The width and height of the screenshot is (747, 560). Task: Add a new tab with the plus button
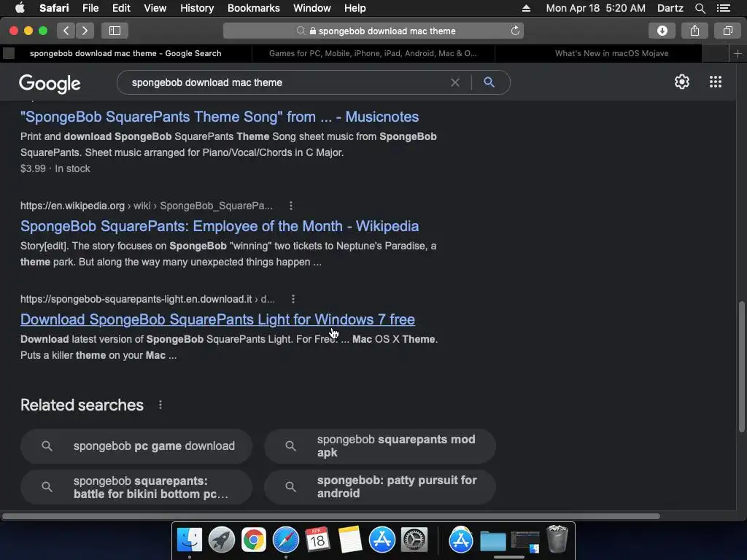738,53
